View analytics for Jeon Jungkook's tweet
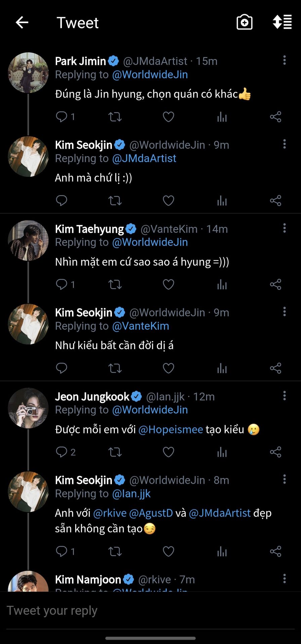The height and width of the screenshot is (644, 301). click(x=222, y=452)
